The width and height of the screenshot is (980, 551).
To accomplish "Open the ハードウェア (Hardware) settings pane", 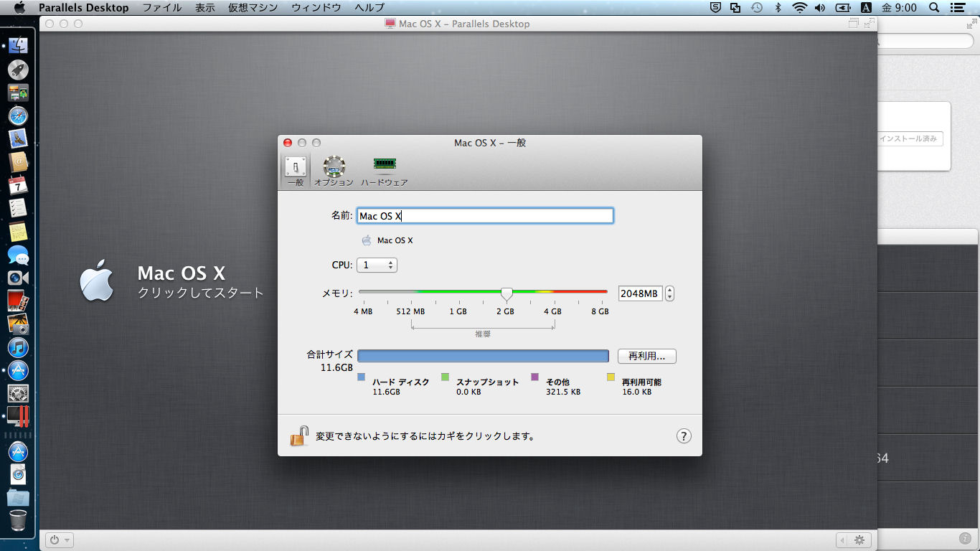I will tap(385, 171).
